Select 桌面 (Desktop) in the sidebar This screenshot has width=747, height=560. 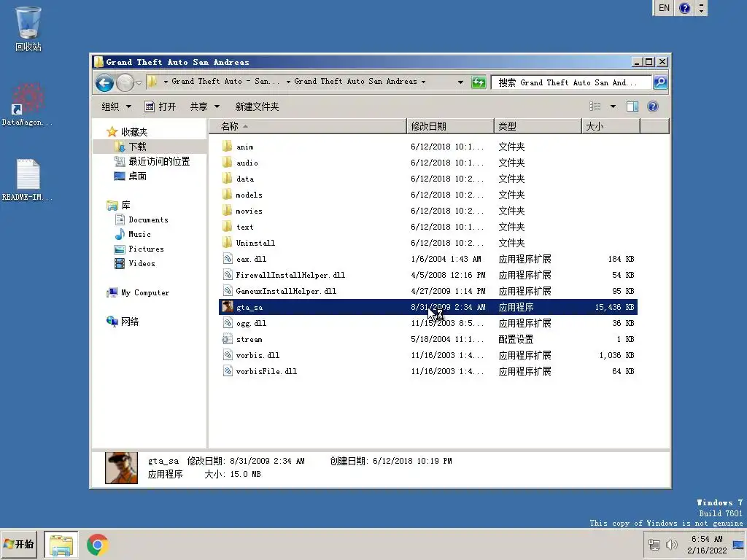(131, 176)
